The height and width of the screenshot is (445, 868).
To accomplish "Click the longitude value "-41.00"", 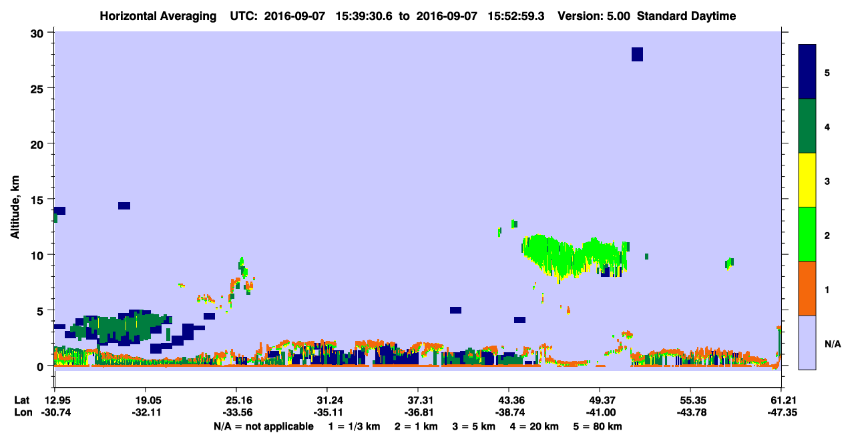I will coord(600,412).
